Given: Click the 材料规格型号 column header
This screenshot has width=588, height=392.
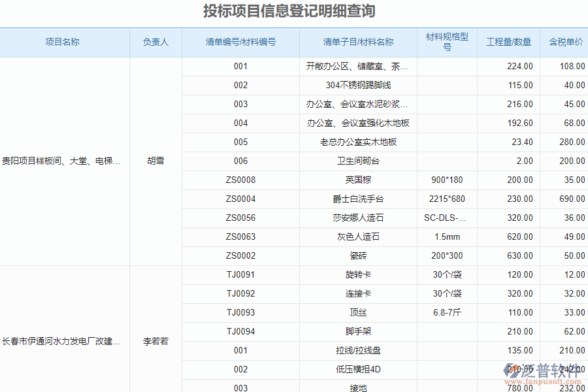Looking at the screenshot, I should (x=447, y=42).
